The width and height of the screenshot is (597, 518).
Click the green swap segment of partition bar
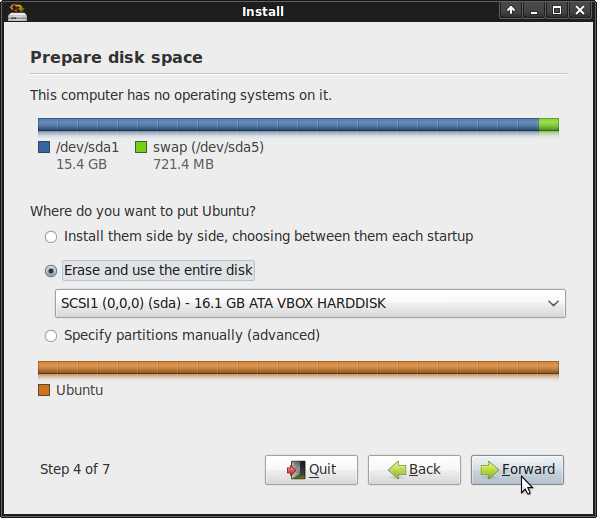[549, 124]
